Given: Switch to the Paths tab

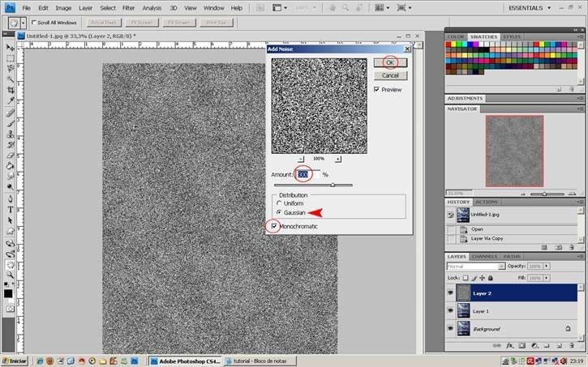Looking at the screenshot, I should tap(512, 257).
